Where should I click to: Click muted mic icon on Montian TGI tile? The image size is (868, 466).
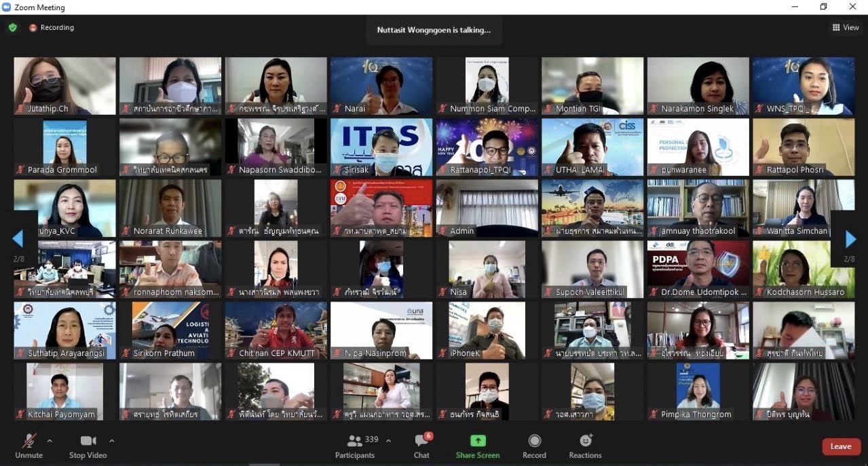click(x=548, y=109)
